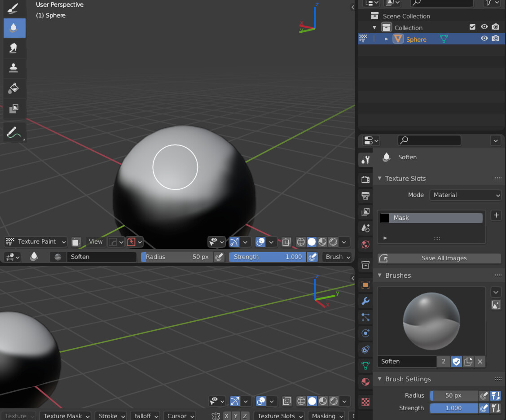Screen dimensions: 506x420
Task: Select the Draw brush tool
Action: pos(14,8)
